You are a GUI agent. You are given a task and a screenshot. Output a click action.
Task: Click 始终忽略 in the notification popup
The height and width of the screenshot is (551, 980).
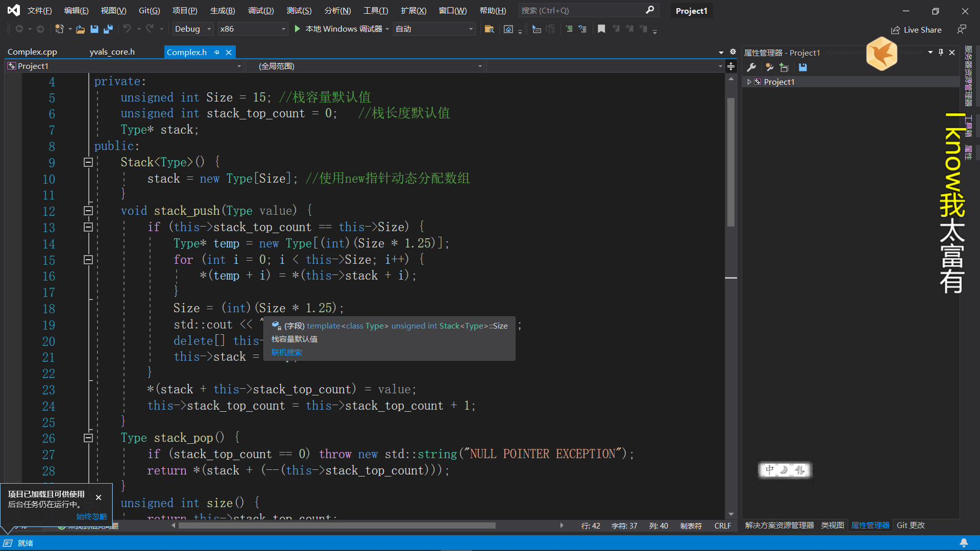point(91,516)
